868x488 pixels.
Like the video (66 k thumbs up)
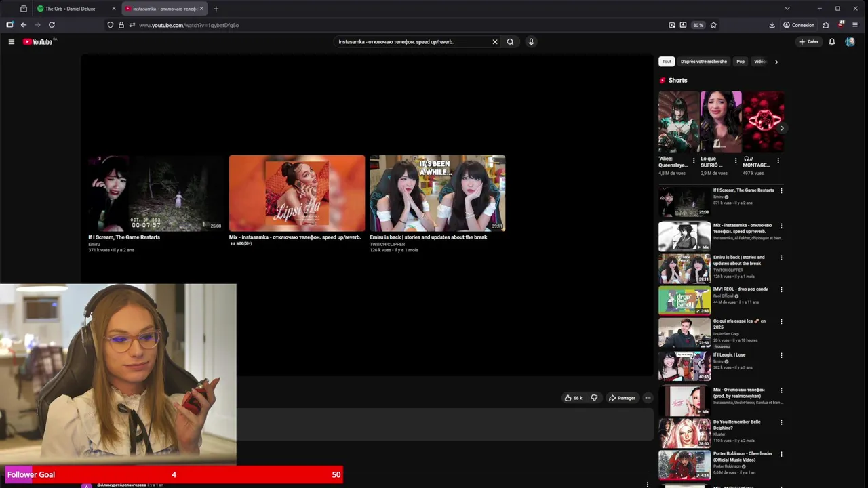(573, 398)
